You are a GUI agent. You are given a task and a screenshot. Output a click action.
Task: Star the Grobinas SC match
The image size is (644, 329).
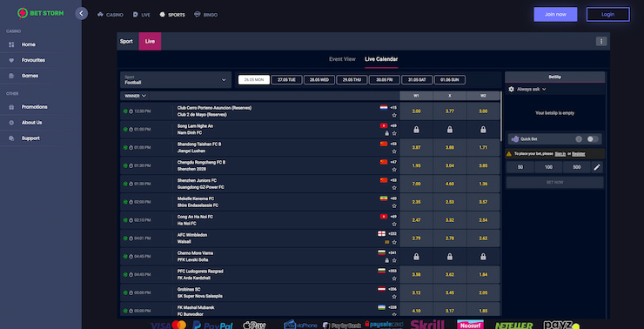point(394,296)
